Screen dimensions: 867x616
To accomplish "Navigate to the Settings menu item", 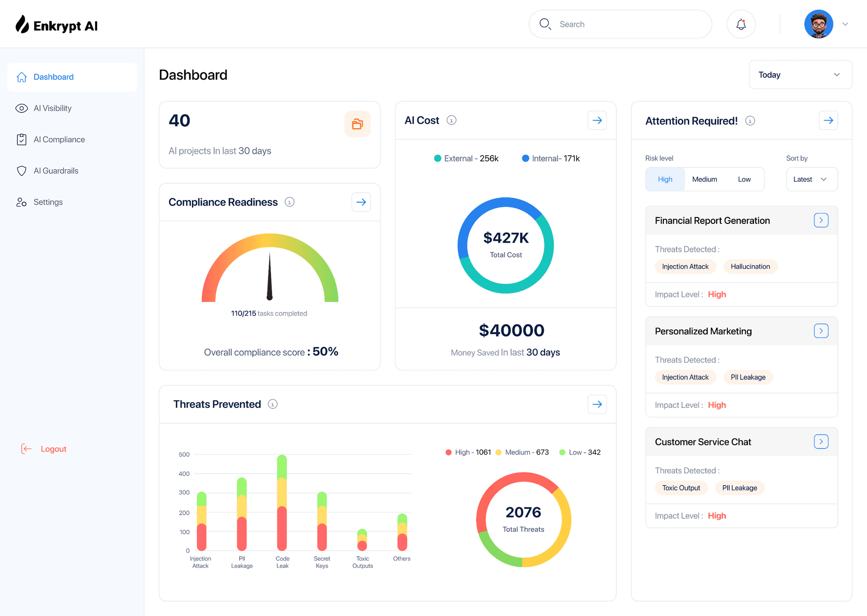I will [x=48, y=202].
